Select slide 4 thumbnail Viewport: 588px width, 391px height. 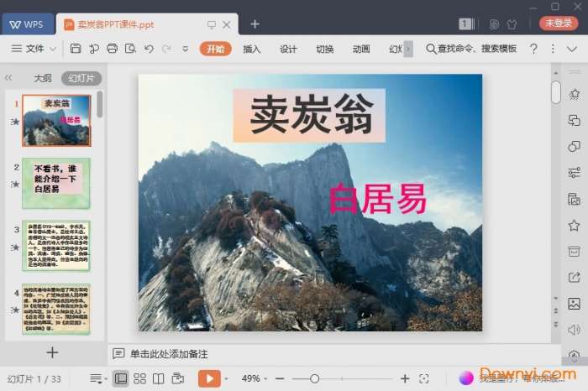coord(56,310)
